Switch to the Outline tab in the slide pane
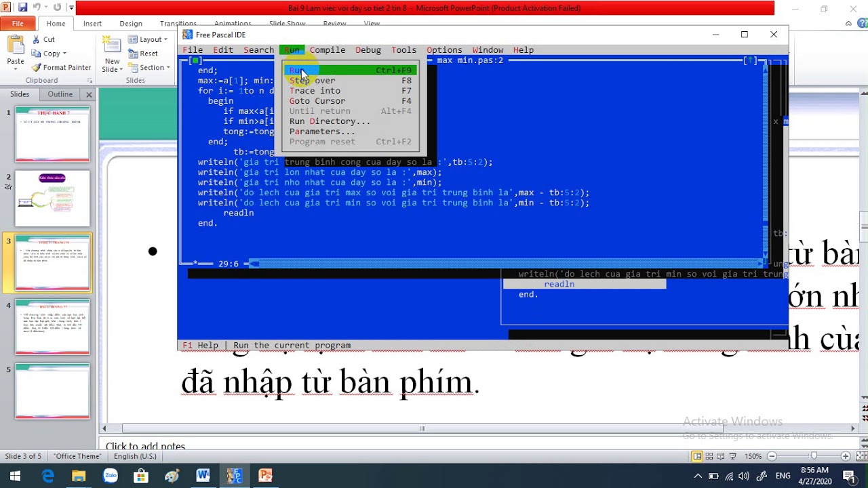868x488 pixels. (60, 94)
